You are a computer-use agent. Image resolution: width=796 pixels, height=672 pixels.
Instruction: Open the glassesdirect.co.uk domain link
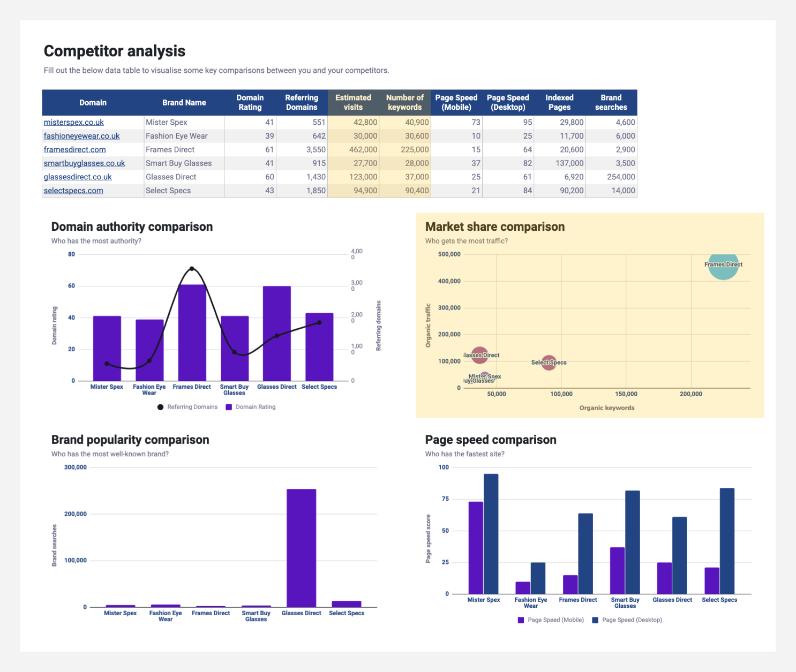click(78, 177)
